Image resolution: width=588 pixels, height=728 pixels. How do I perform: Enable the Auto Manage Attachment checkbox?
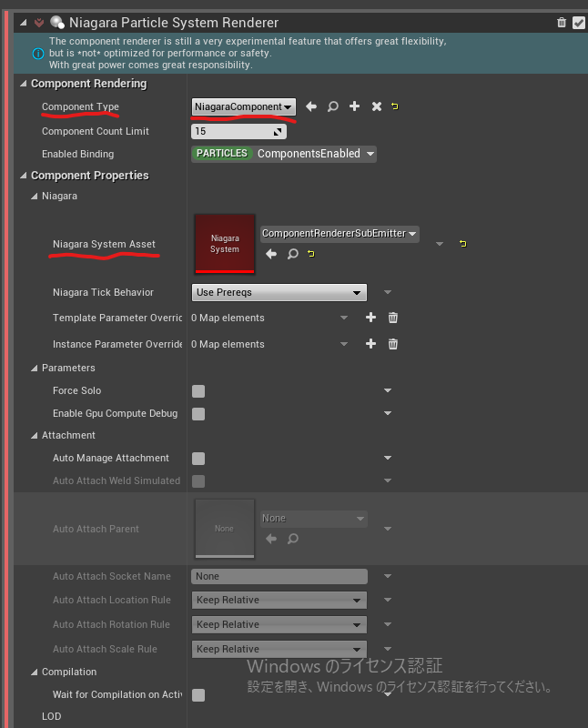tap(198, 459)
